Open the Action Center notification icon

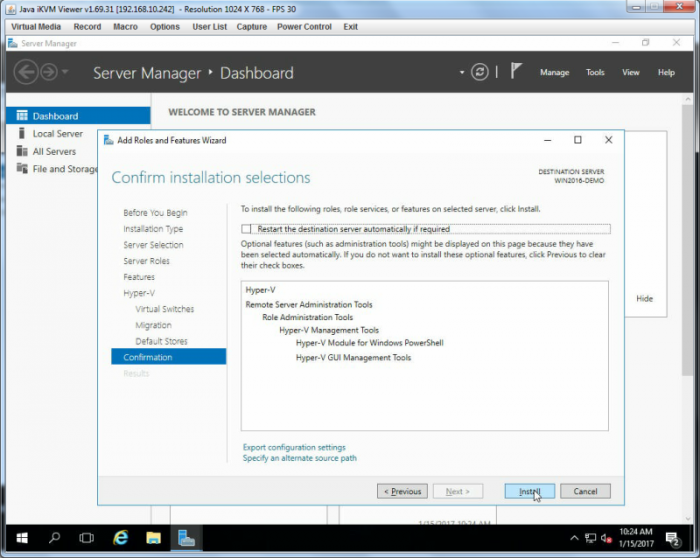(x=672, y=539)
